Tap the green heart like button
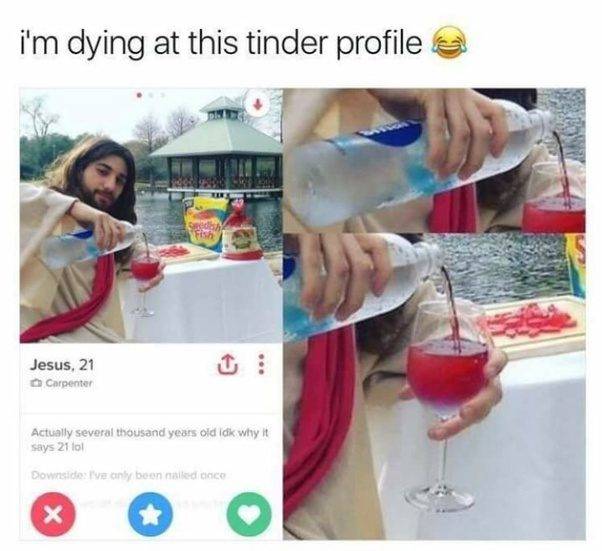This screenshot has width=602, height=551. click(x=249, y=514)
